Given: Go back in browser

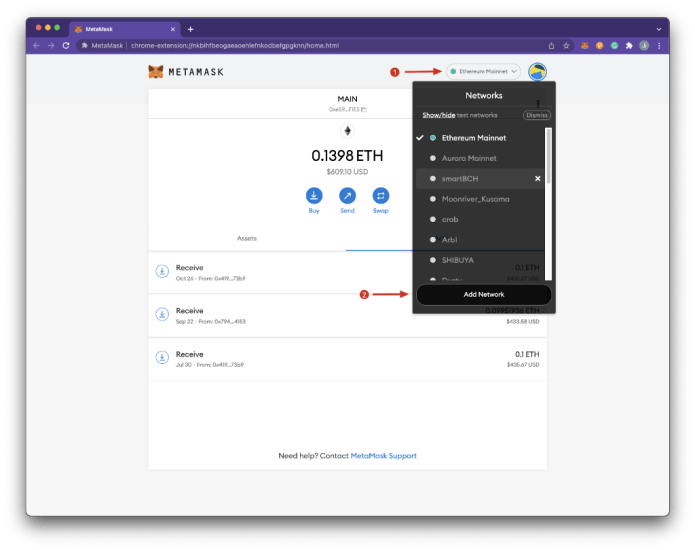Looking at the screenshot, I should [36, 46].
